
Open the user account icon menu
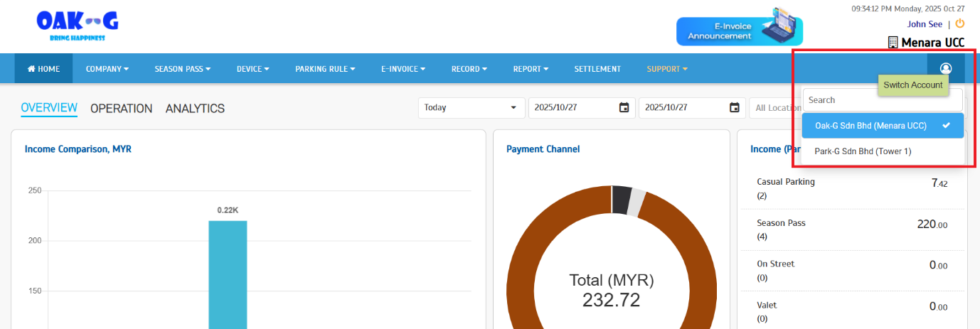click(x=945, y=68)
